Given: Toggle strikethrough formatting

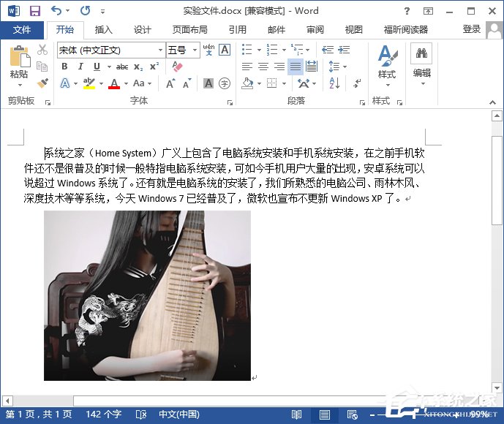Looking at the screenshot, I should 122,67.
